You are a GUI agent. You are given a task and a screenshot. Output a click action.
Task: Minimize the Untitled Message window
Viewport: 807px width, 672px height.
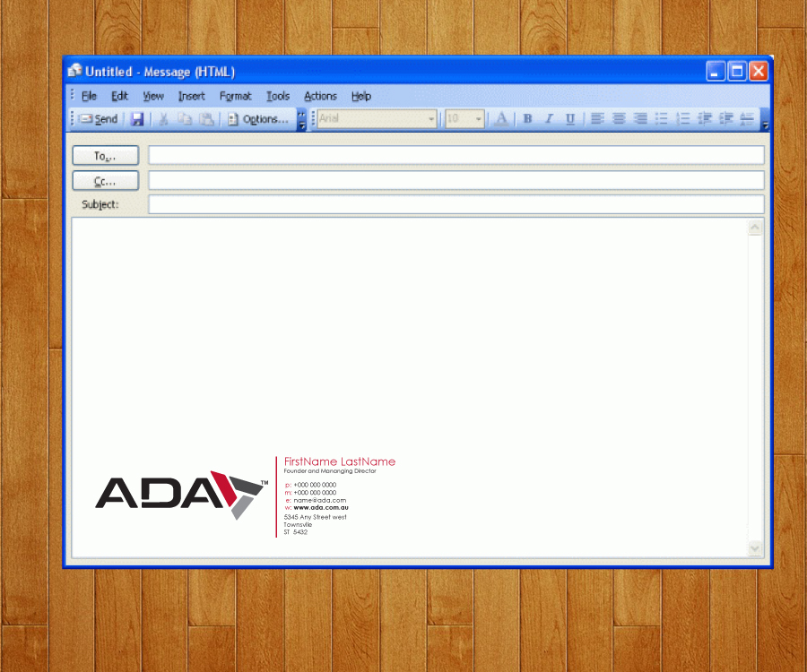coord(716,71)
